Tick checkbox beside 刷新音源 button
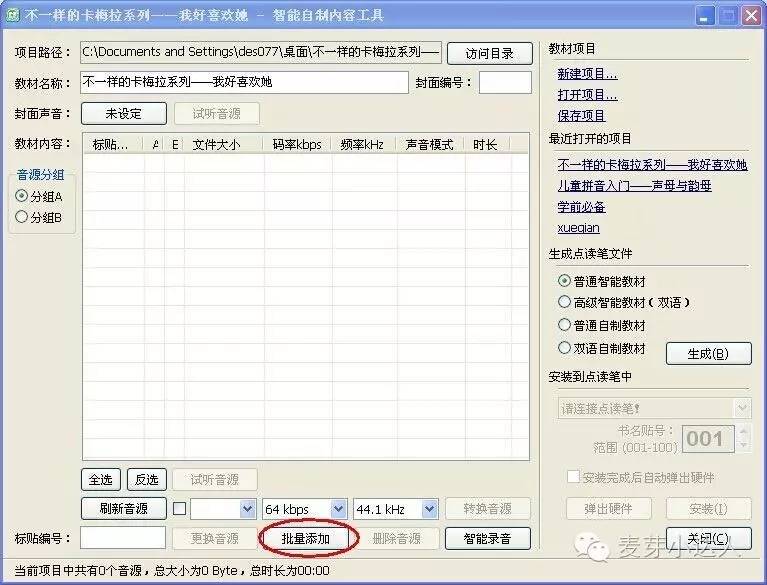This screenshot has width=767, height=585. pos(180,509)
